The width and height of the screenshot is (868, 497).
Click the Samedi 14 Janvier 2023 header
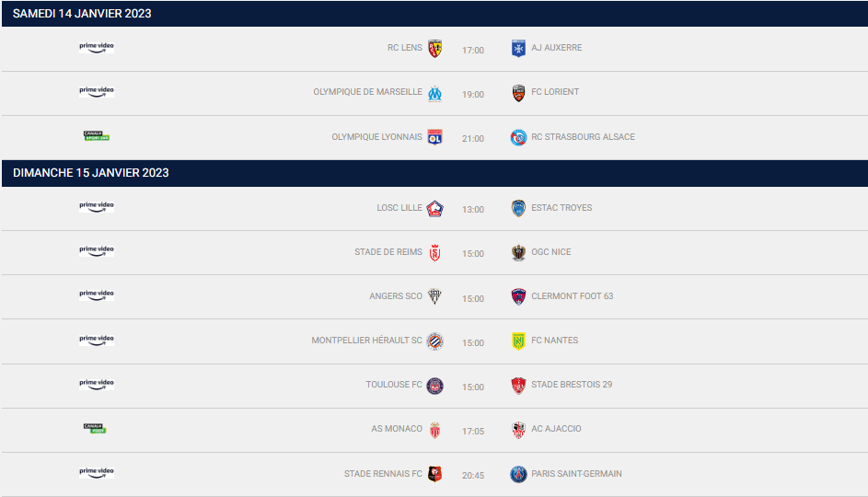coord(82,14)
